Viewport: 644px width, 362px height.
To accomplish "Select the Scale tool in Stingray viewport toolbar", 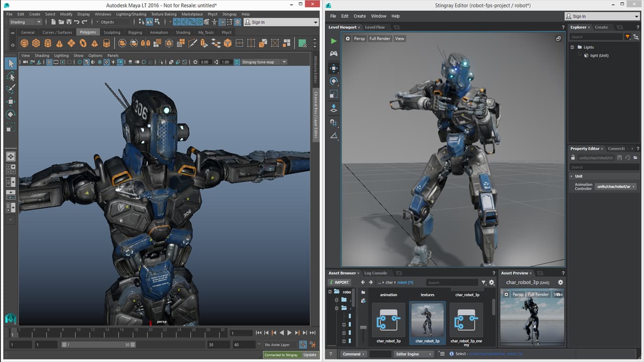I will tap(334, 95).
